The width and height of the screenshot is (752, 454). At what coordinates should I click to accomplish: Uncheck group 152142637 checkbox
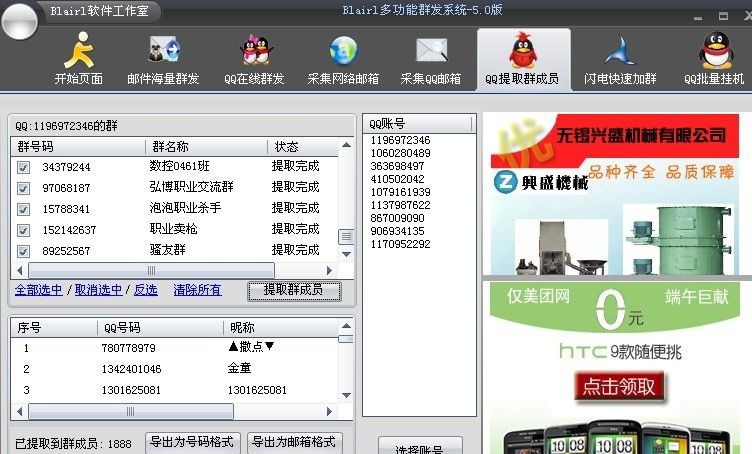[x=23, y=230]
